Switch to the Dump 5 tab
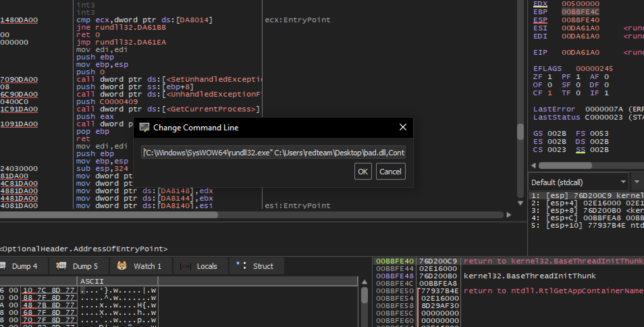644x327 pixels. point(79,266)
